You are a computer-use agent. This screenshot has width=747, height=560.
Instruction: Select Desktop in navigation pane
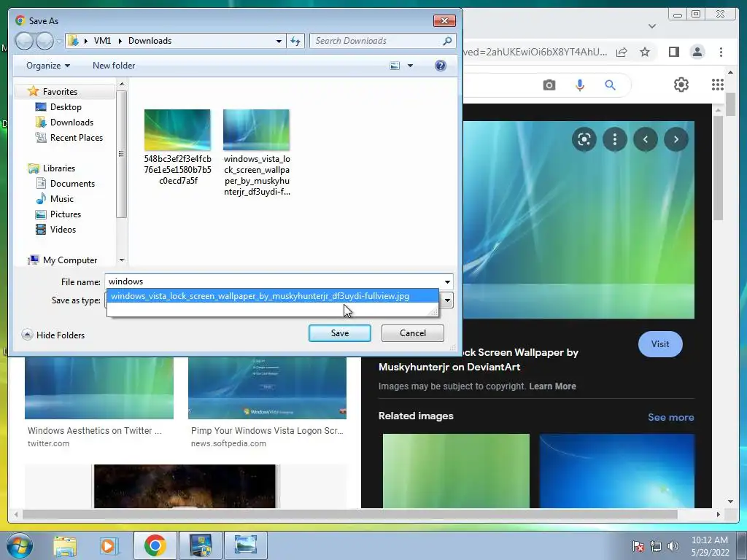pyautogui.click(x=66, y=107)
